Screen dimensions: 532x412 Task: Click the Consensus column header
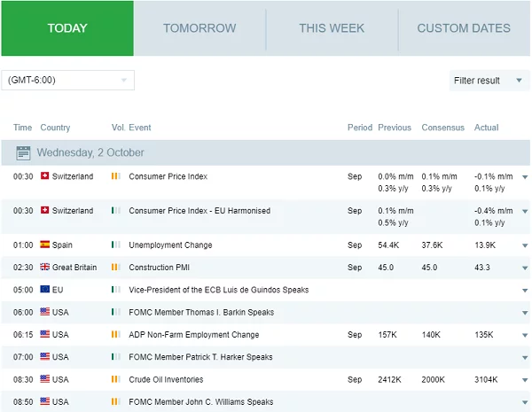(442, 128)
